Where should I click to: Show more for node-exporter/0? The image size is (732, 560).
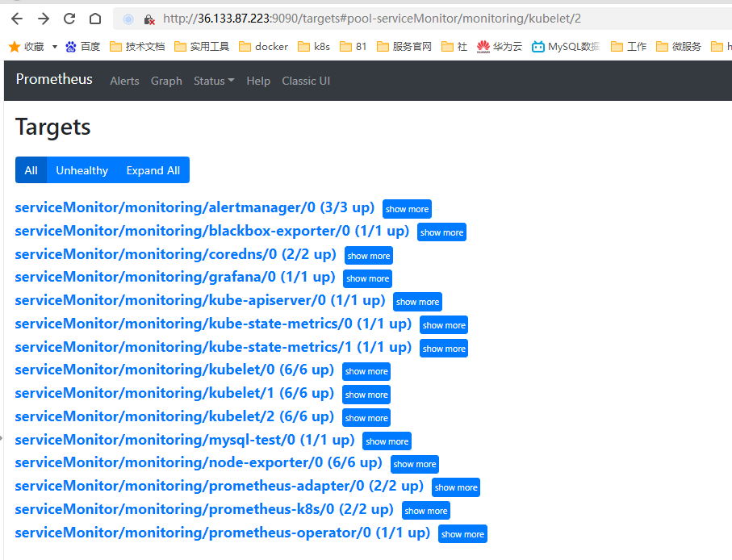(x=415, y=464)
